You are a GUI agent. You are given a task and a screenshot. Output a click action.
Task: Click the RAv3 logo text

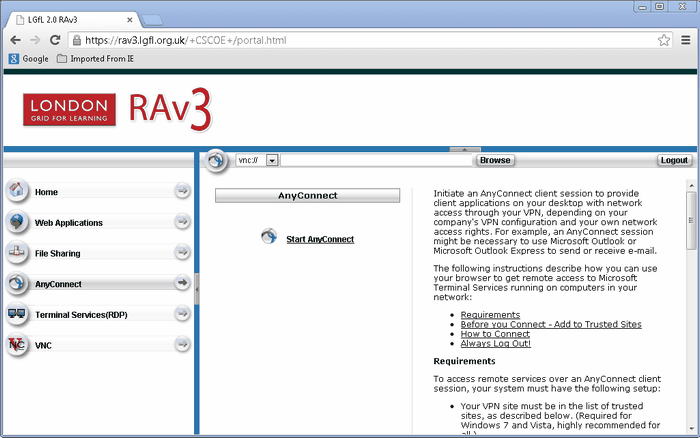click(171, 109)
